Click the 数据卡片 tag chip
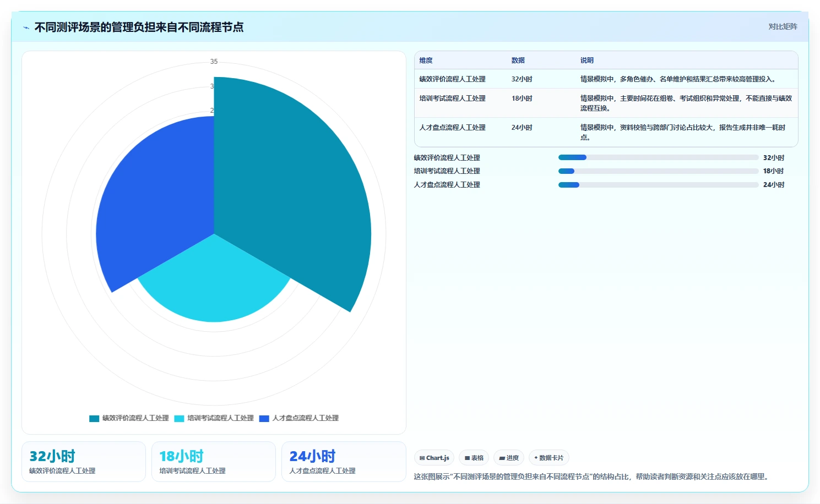Viewport: 820px width, 504px height. (549, 458)
